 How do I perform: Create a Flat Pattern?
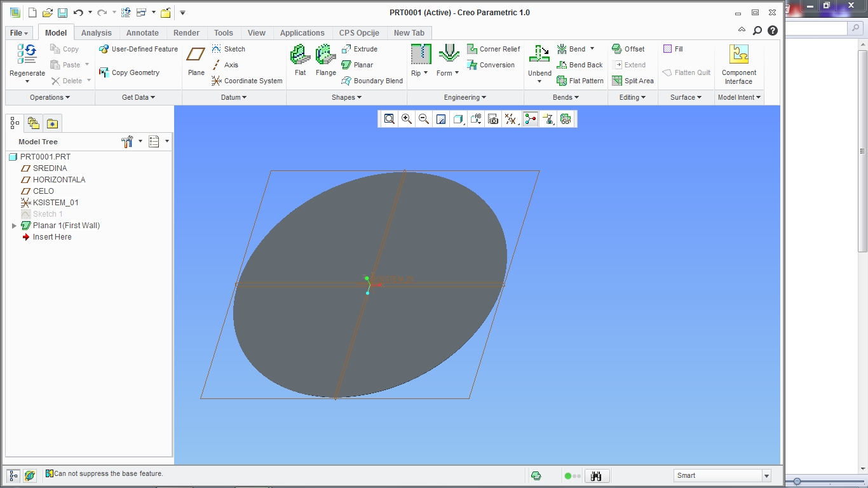click(580, 81)
